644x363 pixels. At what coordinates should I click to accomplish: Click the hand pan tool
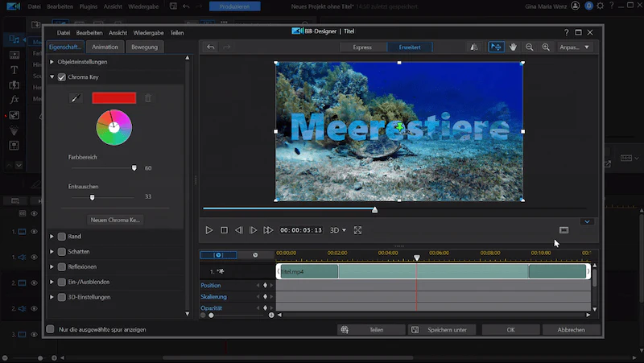513,47
